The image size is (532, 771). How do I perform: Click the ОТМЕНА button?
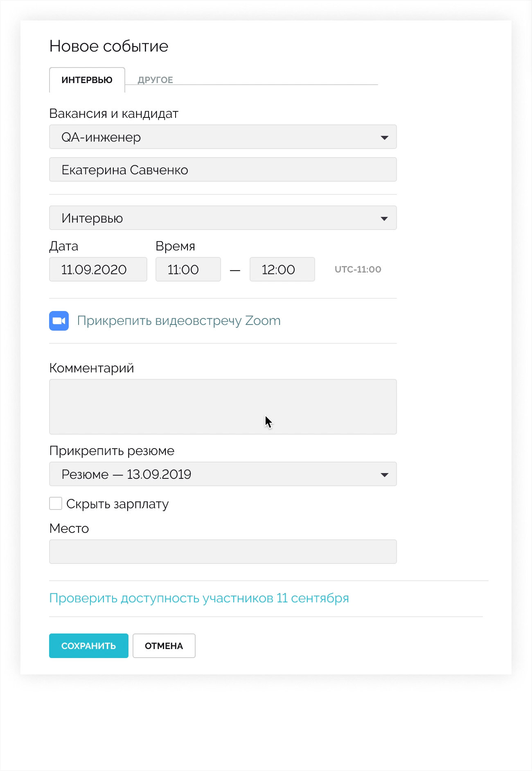pyautogui.click(x=164, y=646)
